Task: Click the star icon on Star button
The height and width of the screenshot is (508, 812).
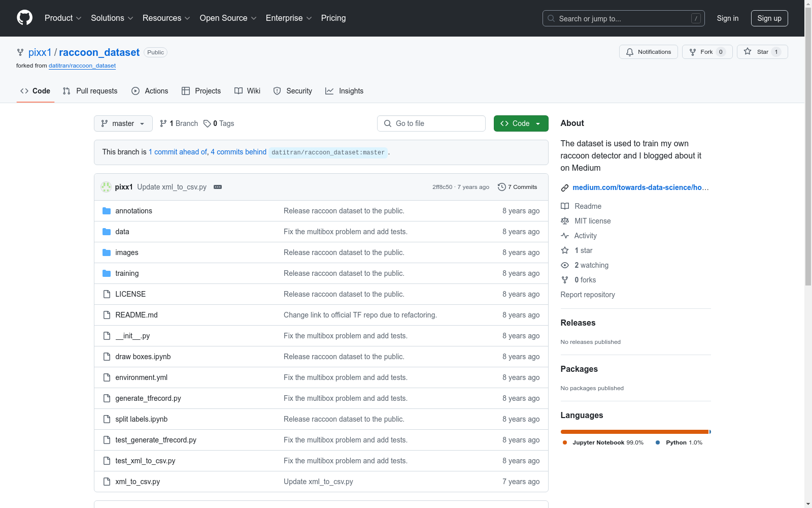Action: [748, 51]
